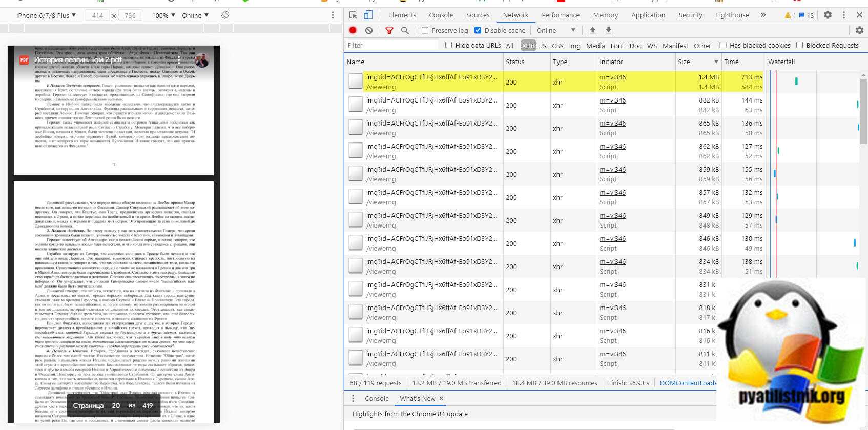Uncheck Disable cache checkbox
Image resolution: width=868 pixels, height=430 pixels.
(478, 31)
